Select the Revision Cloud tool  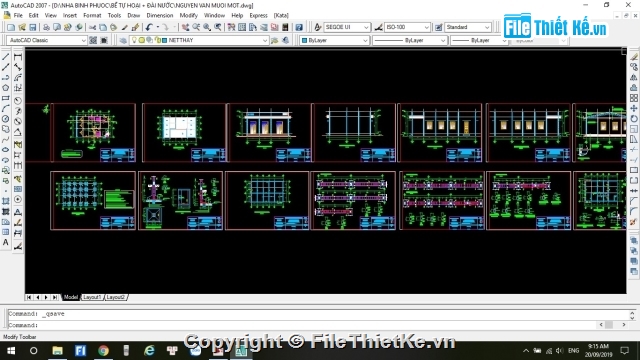click(6, 129)
